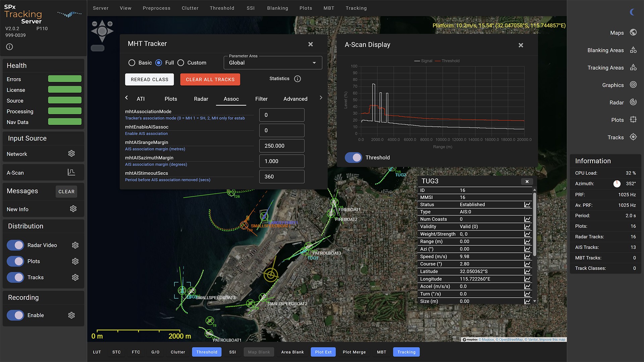Image resolution: width=644 pixels, height=362 pixels.
Task: Click the Maps globe icon
Action: (x=633, y=33)
